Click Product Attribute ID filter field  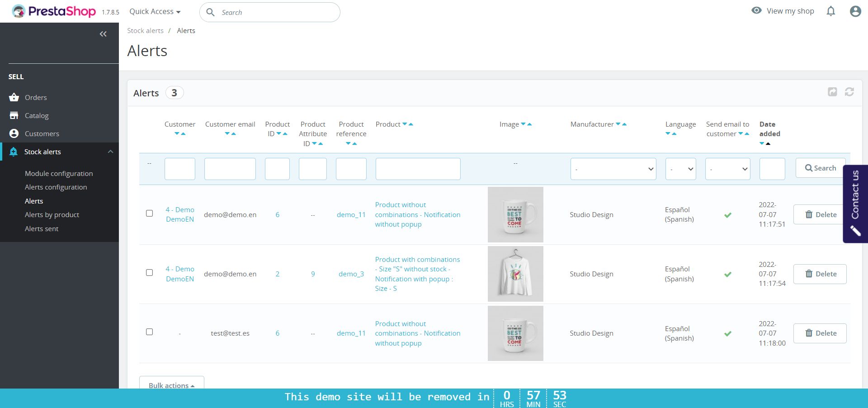[313, 169]
